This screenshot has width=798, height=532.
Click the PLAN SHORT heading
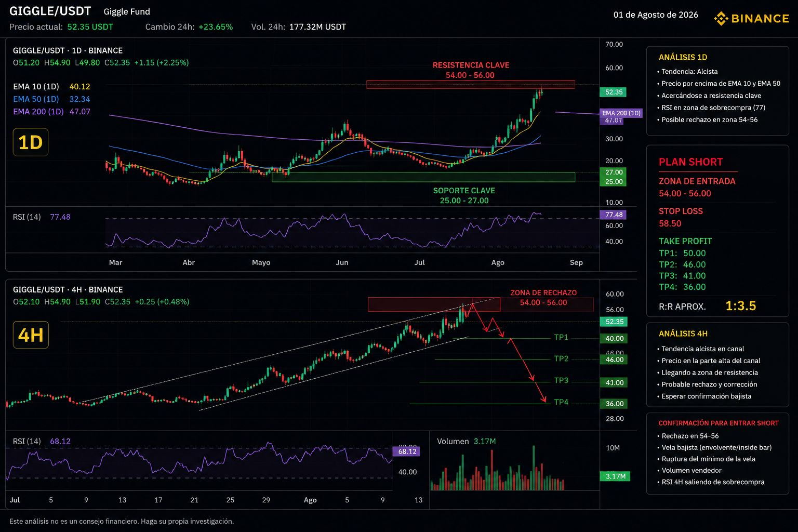[x=690, y=162]
